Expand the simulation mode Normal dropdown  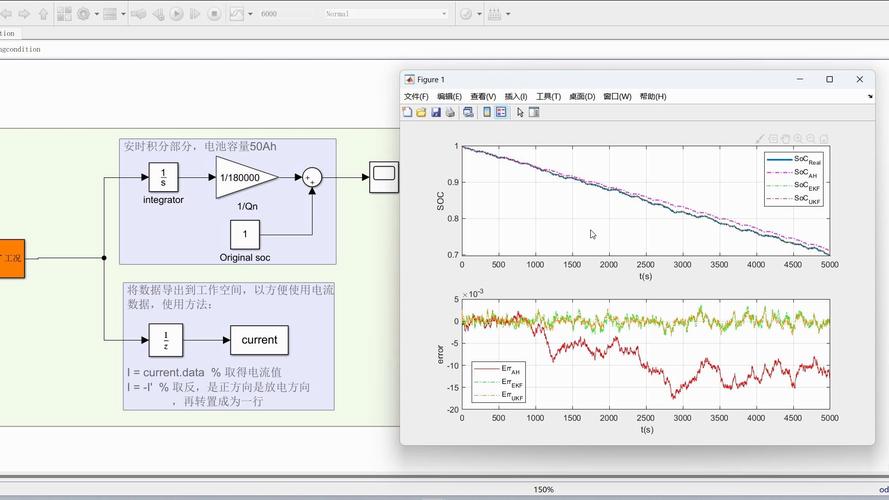click(x=387, y=14)
